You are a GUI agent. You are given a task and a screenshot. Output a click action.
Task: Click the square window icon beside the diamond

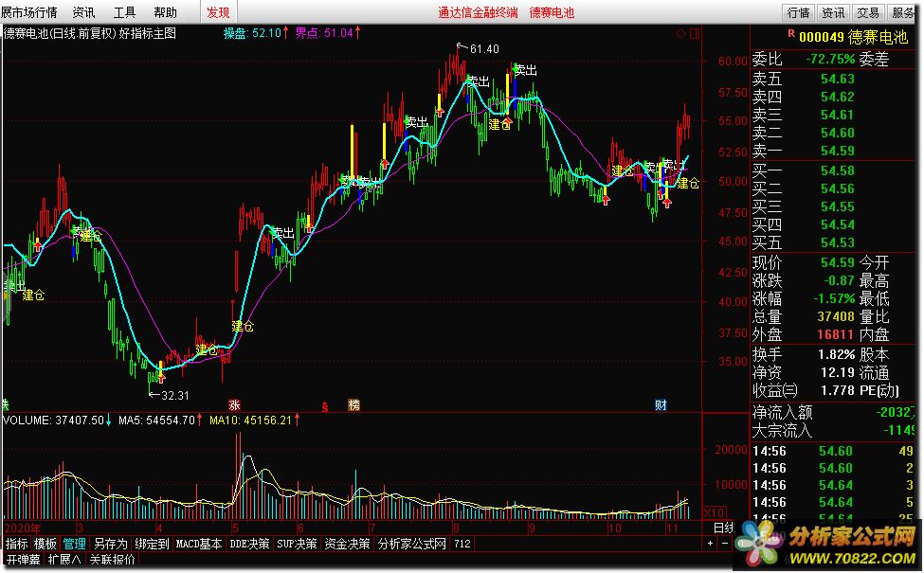(x=695, y=33)
